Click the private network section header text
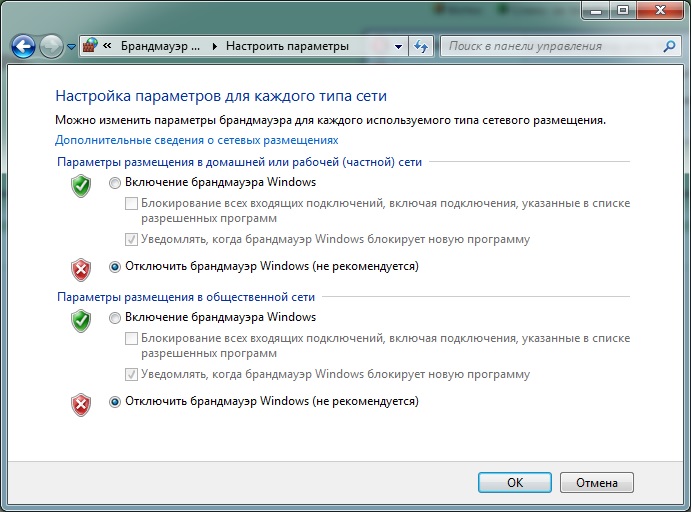692x512 pixels. 239,162
